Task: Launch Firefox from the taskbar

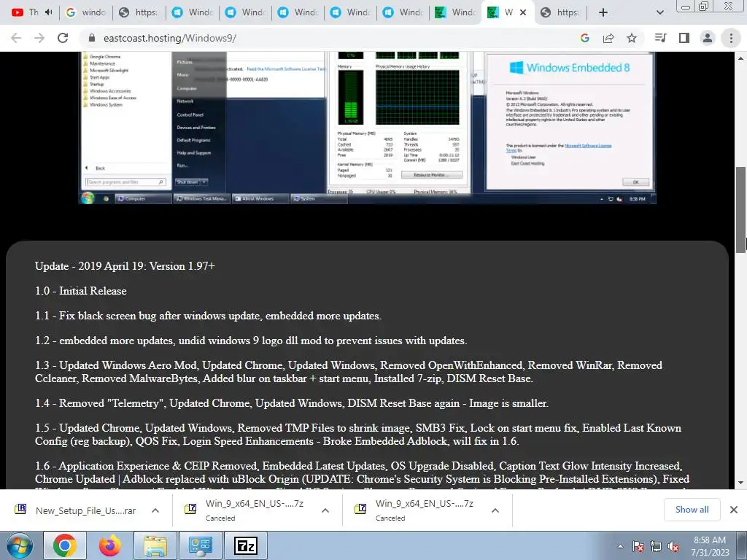Action: point(110,545)
